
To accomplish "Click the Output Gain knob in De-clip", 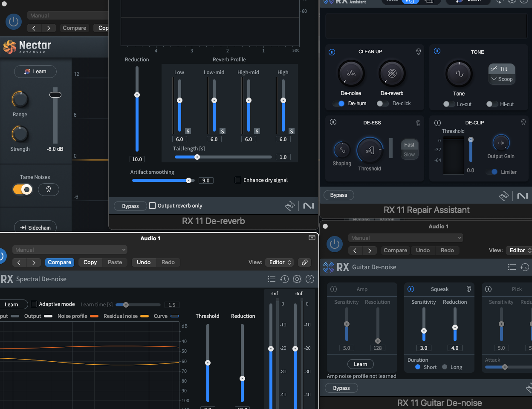I will tap(501, 143).
